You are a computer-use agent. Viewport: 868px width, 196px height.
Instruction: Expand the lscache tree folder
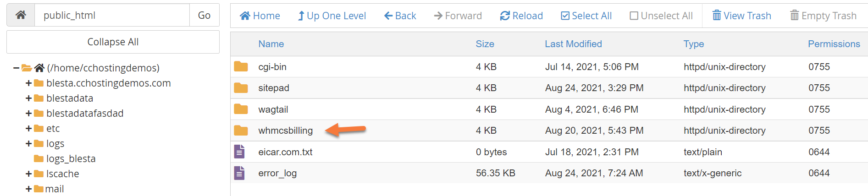coord(28,174)
